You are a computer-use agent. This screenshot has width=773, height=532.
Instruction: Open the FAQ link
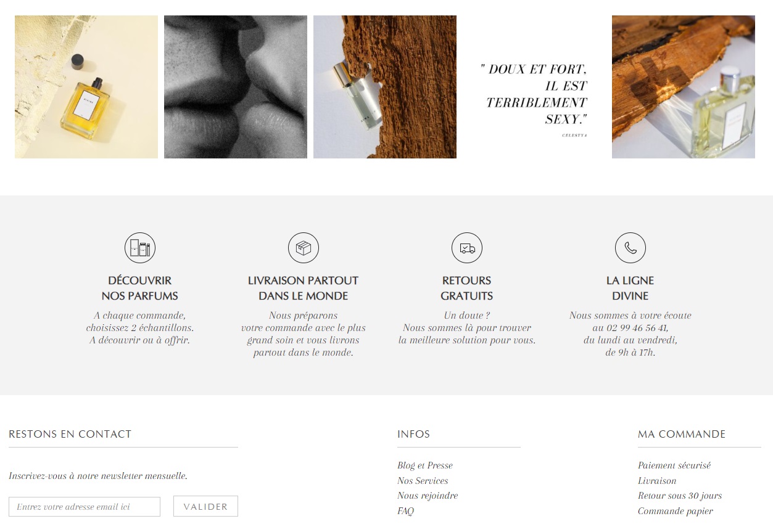pos(405,511)
